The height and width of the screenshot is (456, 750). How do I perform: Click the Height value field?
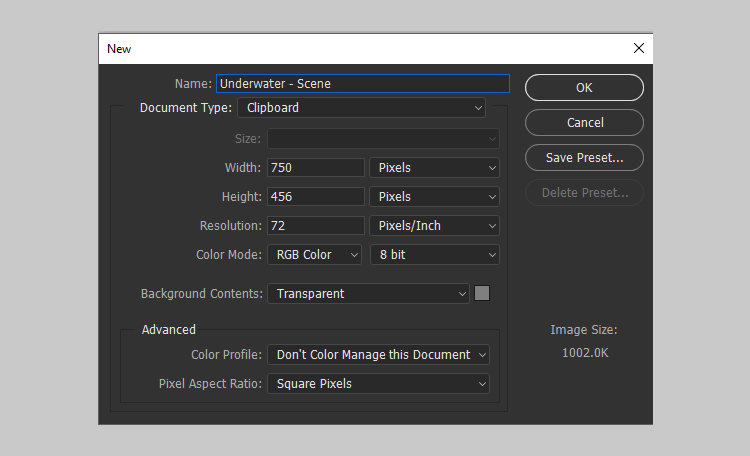315,197
